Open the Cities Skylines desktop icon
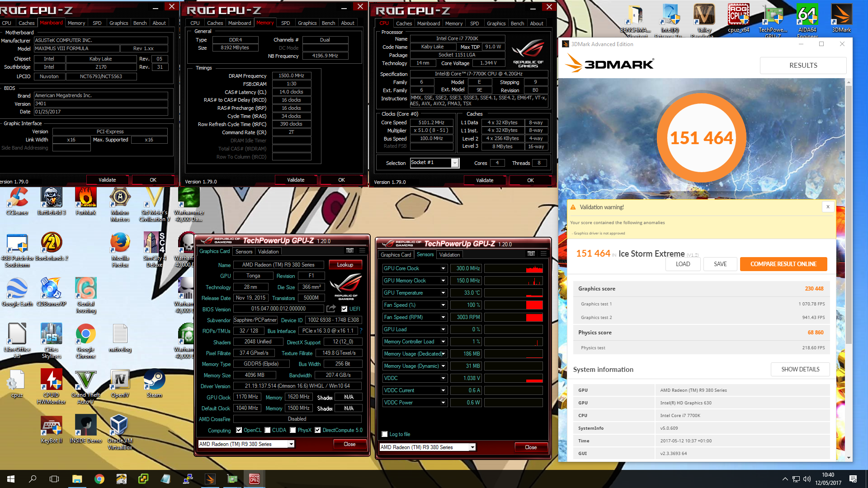Image resolution: width=868 pixels, height=488 pixels. click(52, 341)
